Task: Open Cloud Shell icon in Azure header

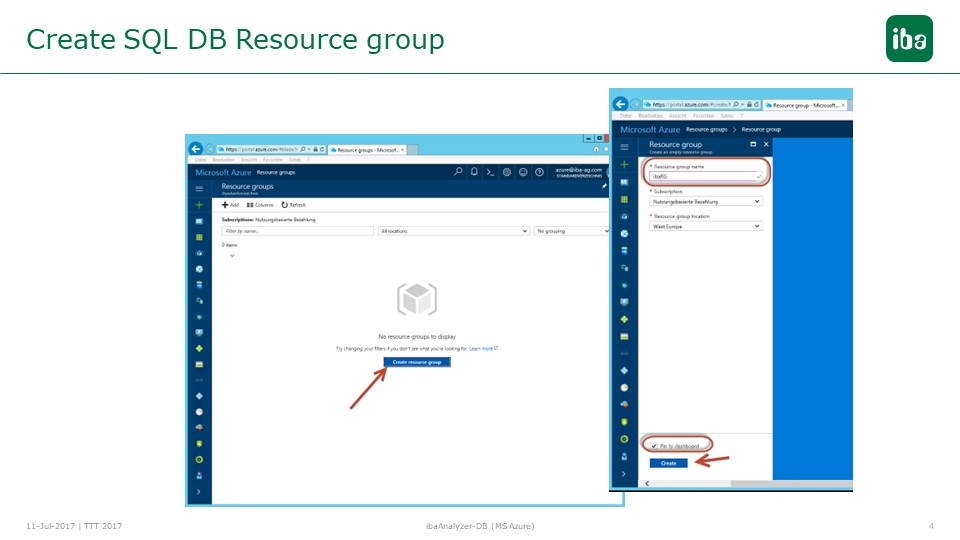Action: [x=490, y=172]
